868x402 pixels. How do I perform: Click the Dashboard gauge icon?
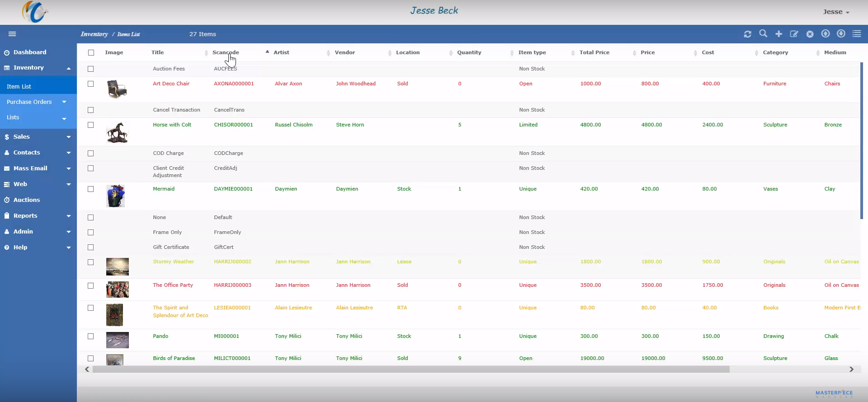tap(7, 52)
